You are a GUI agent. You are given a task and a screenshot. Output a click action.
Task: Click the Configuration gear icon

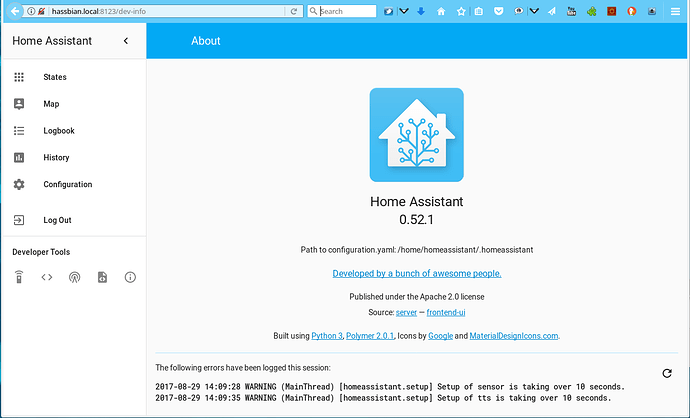click(x=19, y=184)
